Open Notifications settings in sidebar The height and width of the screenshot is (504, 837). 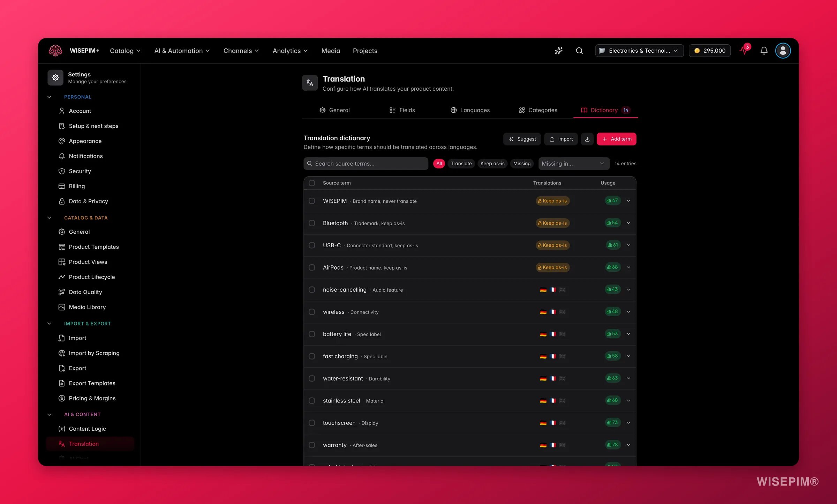[86, 156]
